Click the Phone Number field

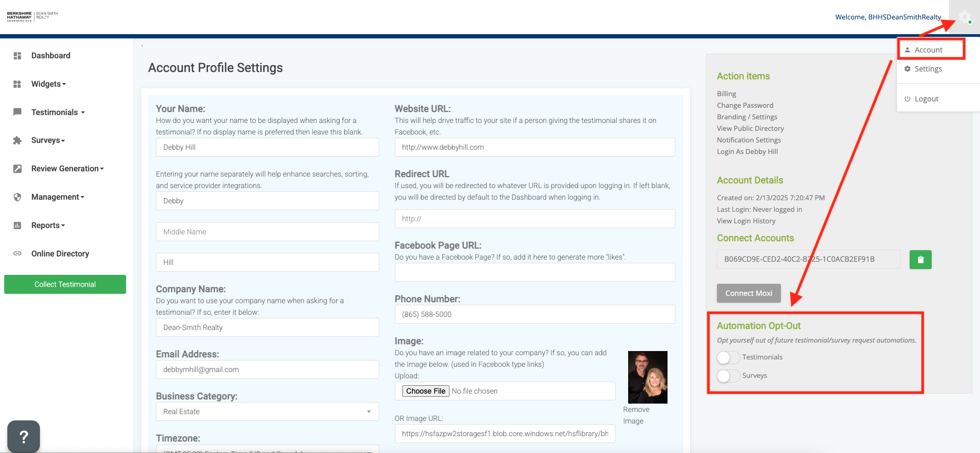pyautogui.click(x=535, y=314)
